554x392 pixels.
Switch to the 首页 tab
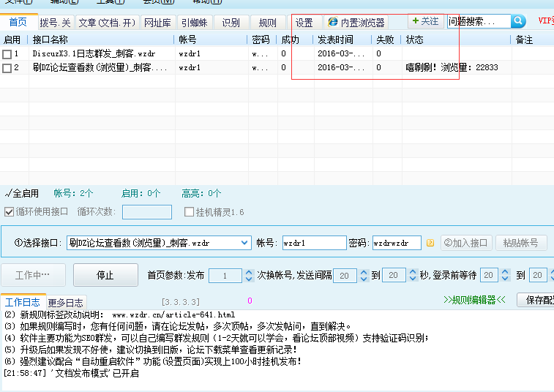coord(18,22)
